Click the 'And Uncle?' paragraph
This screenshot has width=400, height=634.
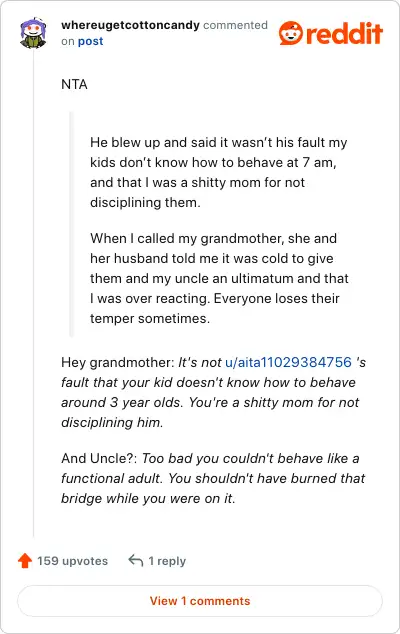pyautogui.click(x=213, y=478)
